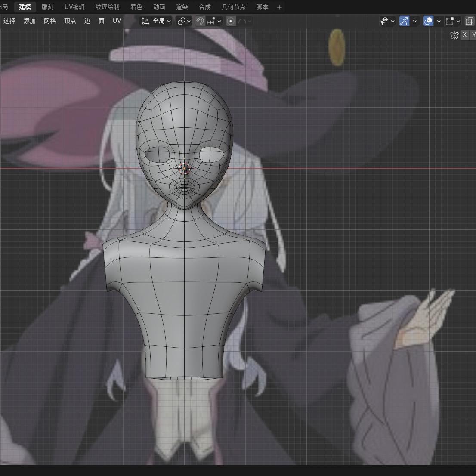Toggle viewport overlays
This screenshot has height=476, width=476.
pyautogui.click(x=428, y=21)
